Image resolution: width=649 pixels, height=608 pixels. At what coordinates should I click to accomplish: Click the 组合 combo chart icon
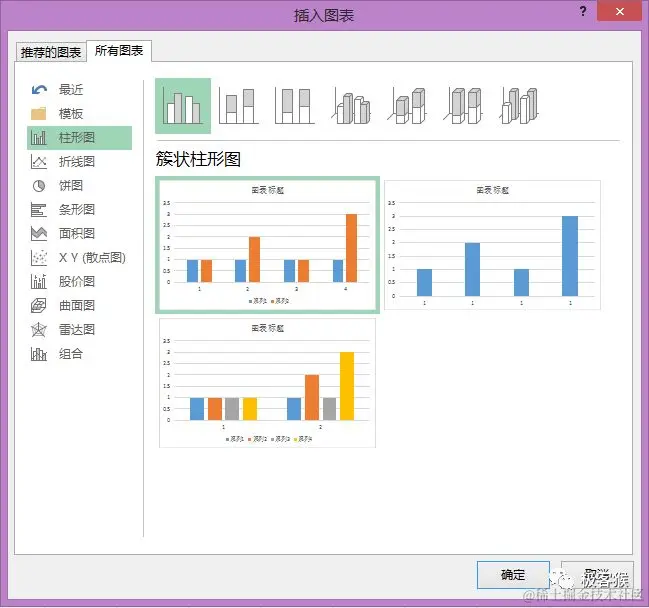pyautogui.click(x=38, y=354)
